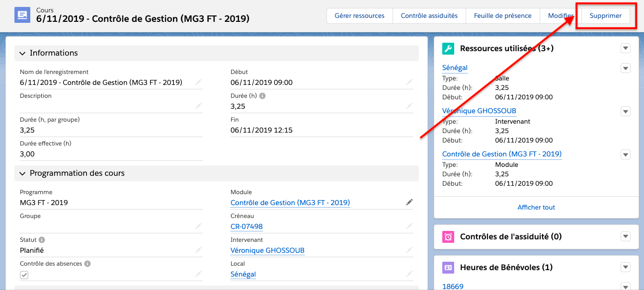
Task: Click the info icon beside Statut
Action: pyautogui.click(x=42, y=240)
